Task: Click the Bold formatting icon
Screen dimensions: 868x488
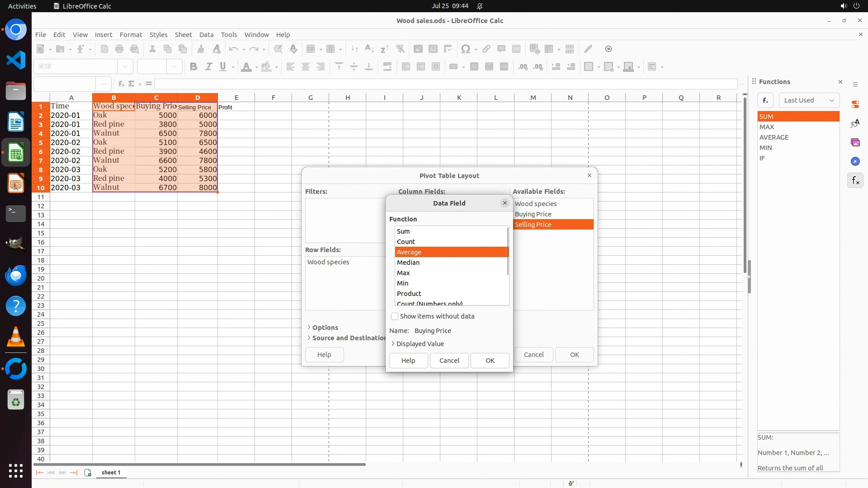Action: tap(193, 67)
